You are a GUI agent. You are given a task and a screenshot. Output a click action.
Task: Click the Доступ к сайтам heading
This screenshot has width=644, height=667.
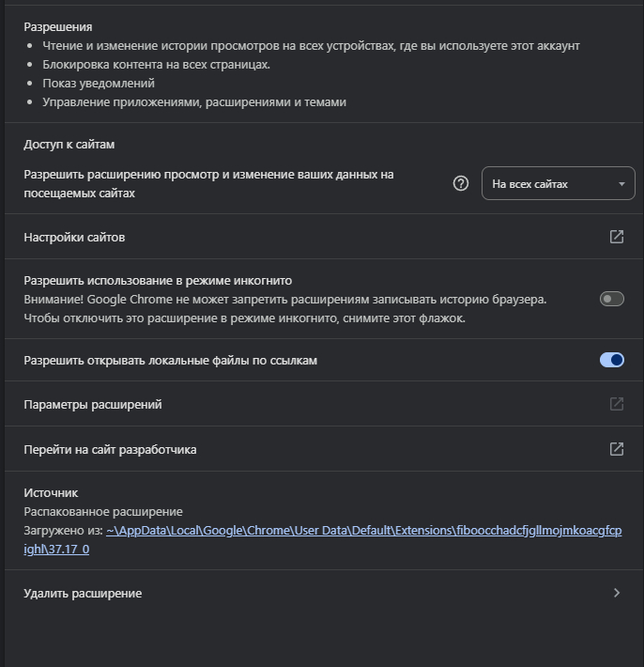(69, 145)
